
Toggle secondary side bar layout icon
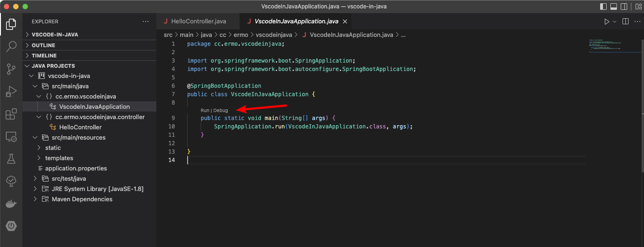click(x=624, y=7)
